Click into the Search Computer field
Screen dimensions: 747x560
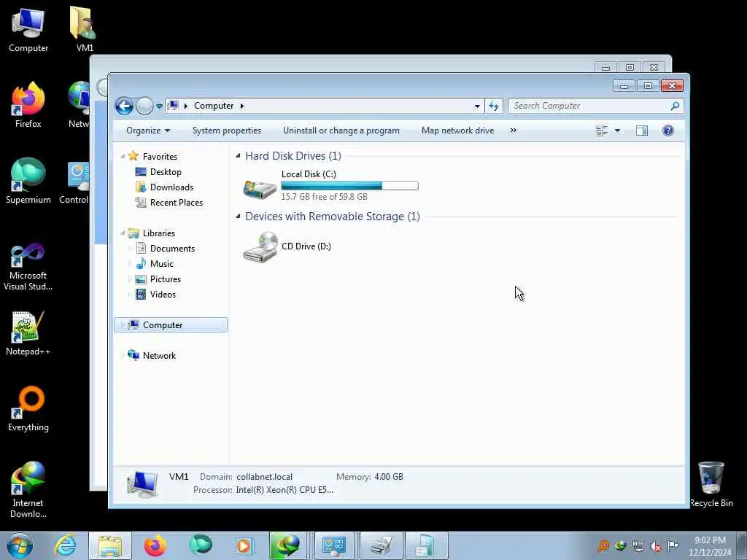[x=589, y=106]
